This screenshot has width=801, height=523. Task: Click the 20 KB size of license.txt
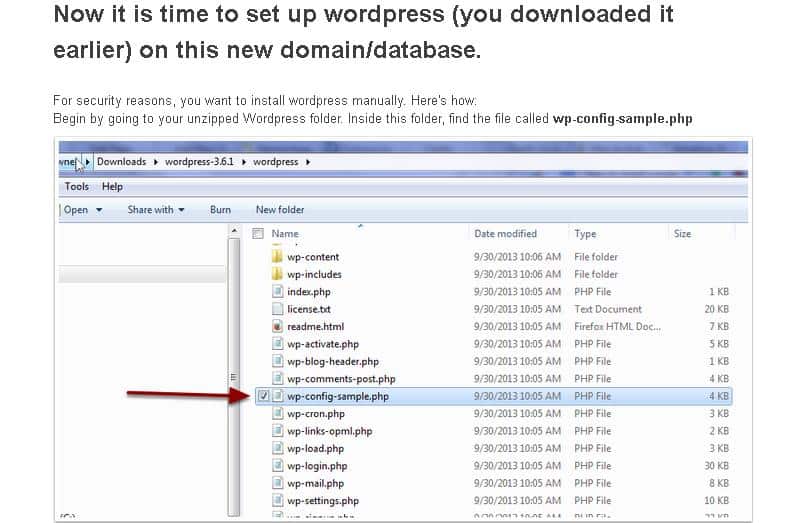tap(716, 309)
